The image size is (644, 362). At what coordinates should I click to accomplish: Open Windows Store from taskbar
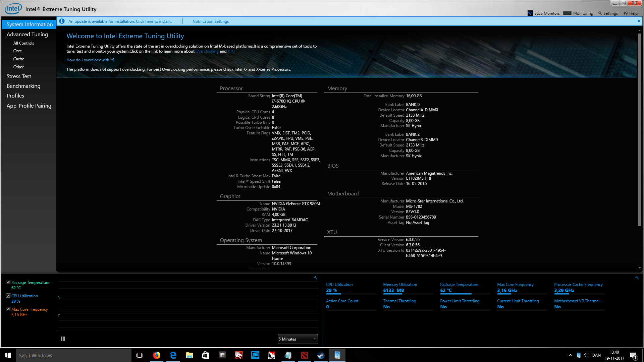point(206,355)
